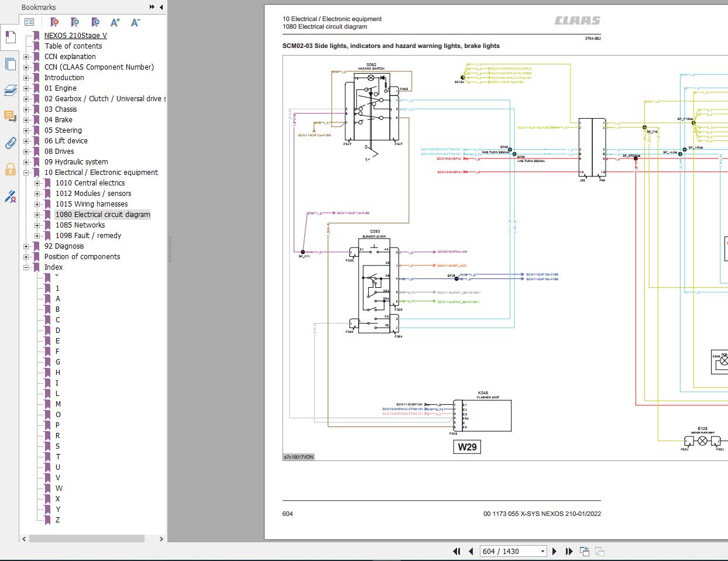Click the add new bookmark icon
The width and height of the screenshot is (728, 561).
tap(75, 22)
